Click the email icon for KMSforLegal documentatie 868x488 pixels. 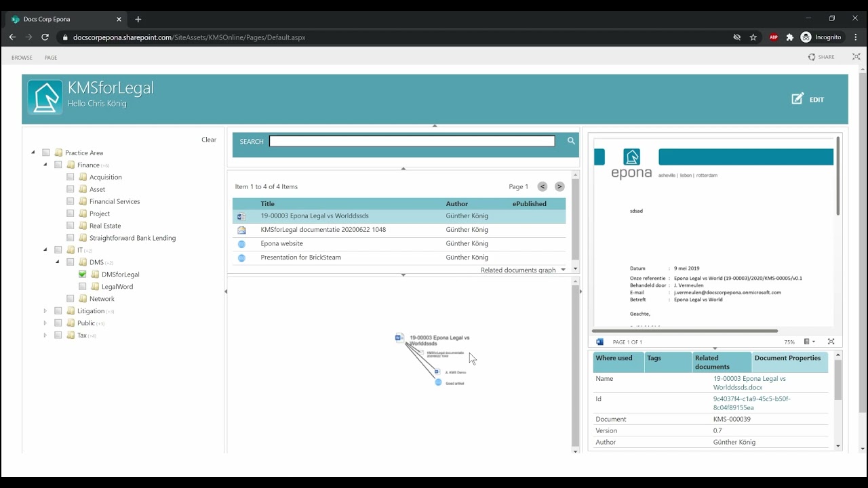click(x=241, y=230)
